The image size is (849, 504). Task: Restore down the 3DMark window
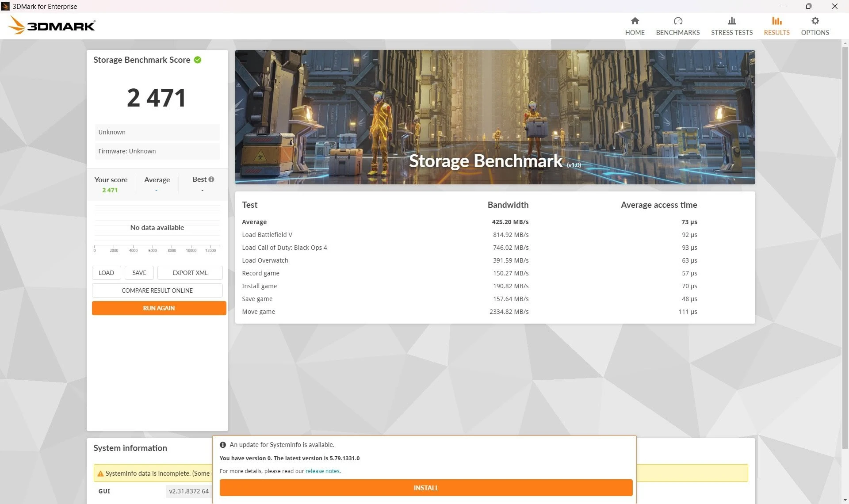[808, 6]
